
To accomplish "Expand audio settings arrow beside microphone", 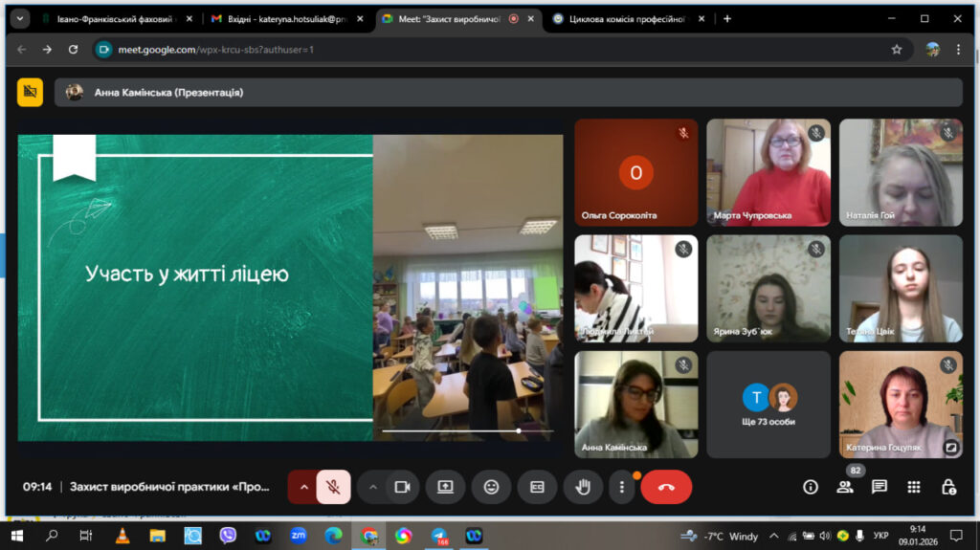I will point(303,487).
